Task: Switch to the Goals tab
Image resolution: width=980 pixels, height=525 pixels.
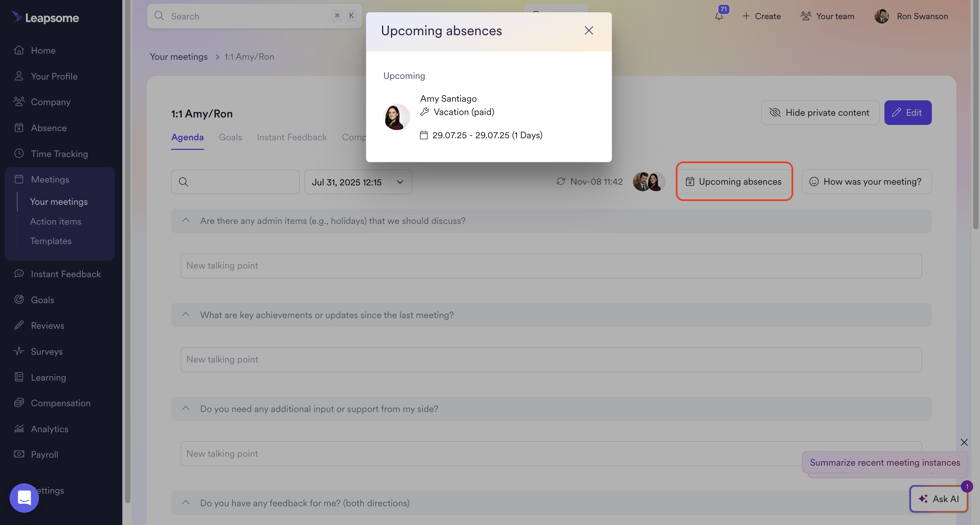Action: 230,137
